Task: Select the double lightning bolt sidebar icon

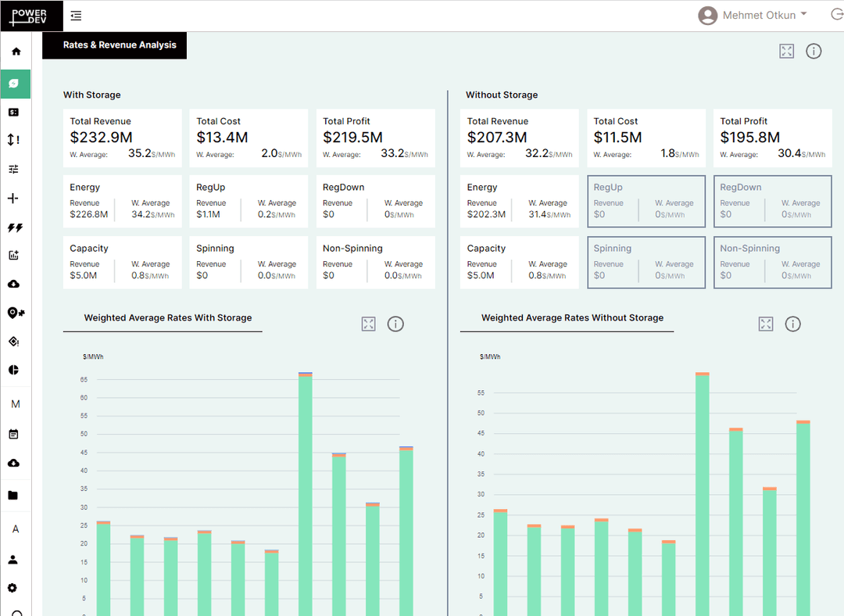Action: pyautogui.click(x=13, y=227)
